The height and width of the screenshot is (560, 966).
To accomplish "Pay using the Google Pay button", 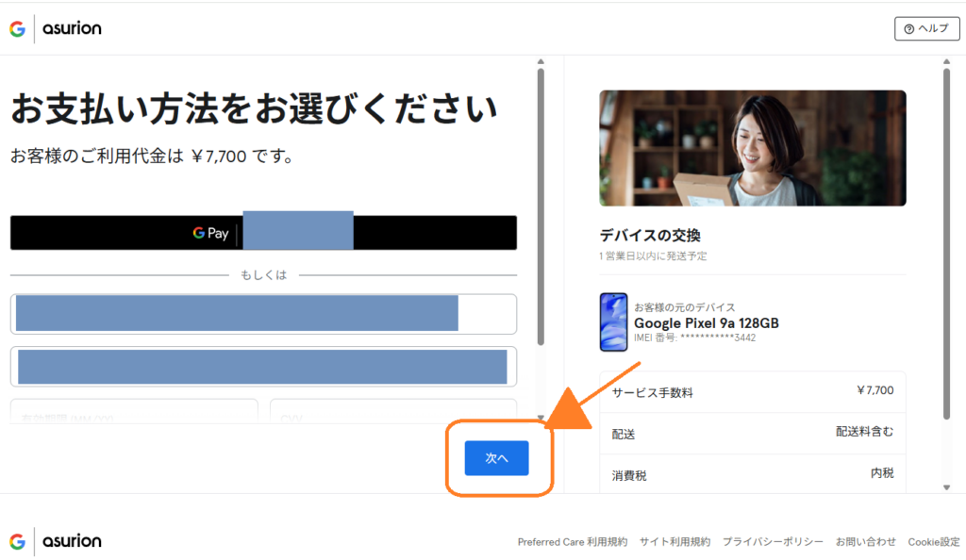I will tap(263, 233).
